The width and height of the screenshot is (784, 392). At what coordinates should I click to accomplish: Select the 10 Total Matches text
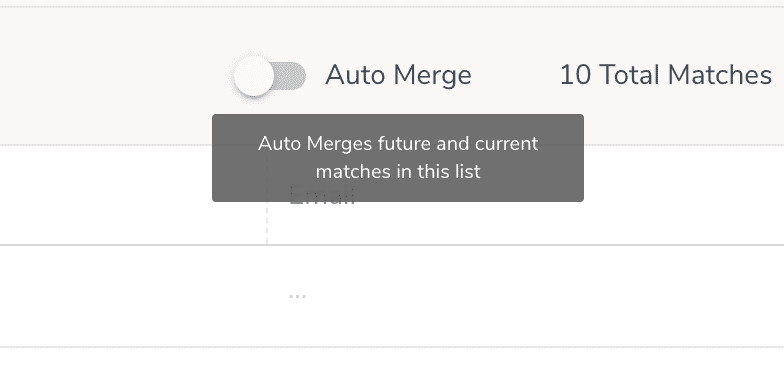tap(666, 76)
